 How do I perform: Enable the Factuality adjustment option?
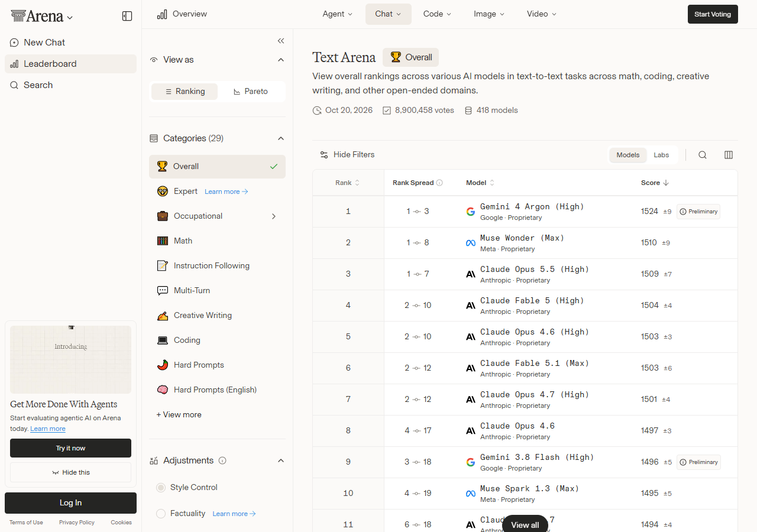(161, 514)
